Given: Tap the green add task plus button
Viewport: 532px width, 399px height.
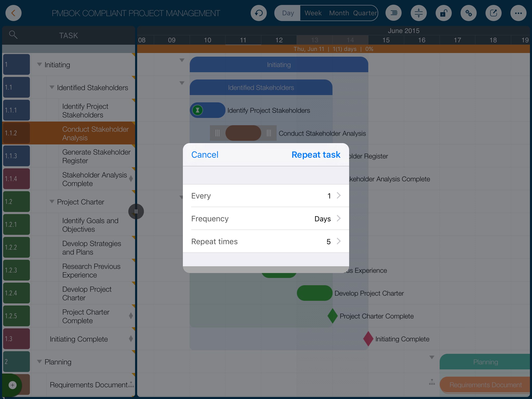Looking at the screenshot, I should click(12, 385).
